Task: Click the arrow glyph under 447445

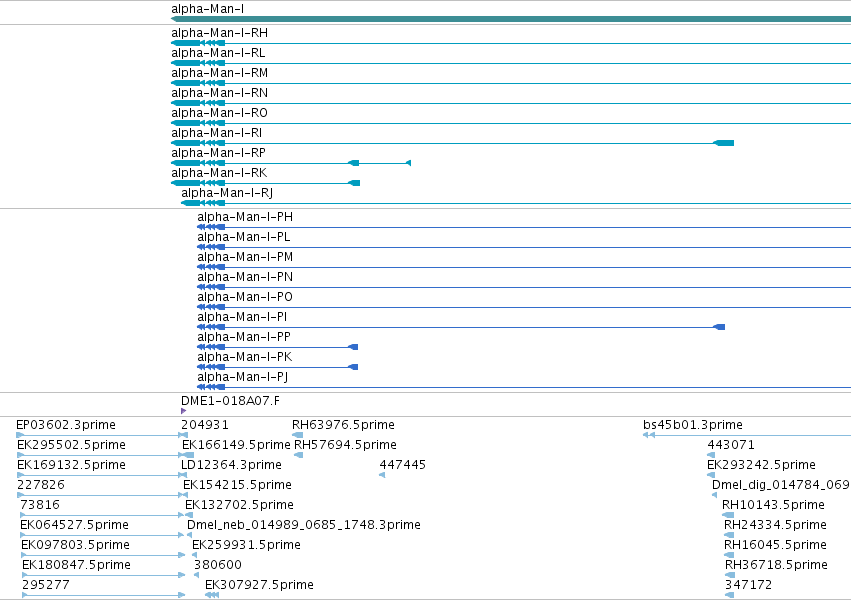Action: click(x=382, y=475)
